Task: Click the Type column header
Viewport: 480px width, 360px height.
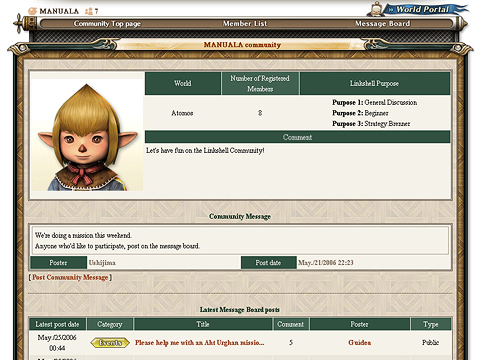Action: 431,324
